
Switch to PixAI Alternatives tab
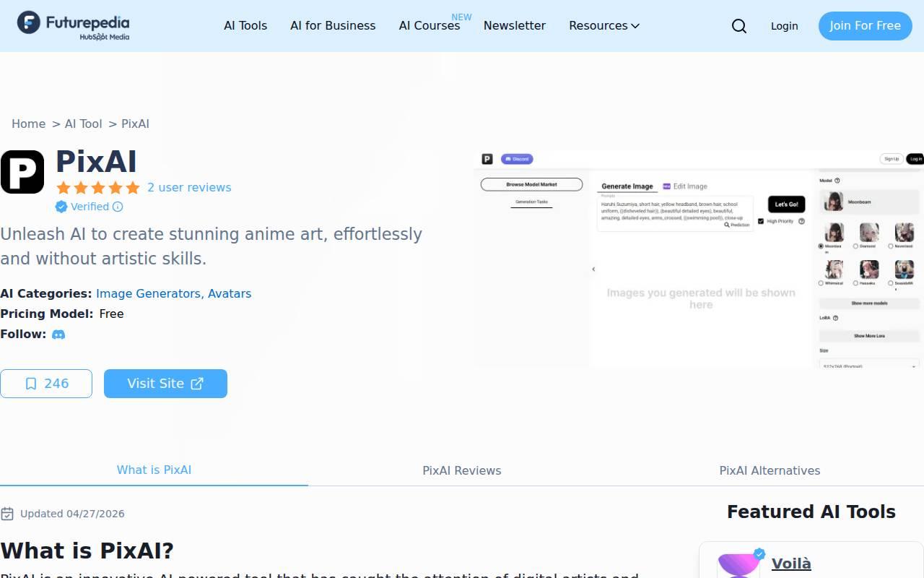(x=770, y=470)
